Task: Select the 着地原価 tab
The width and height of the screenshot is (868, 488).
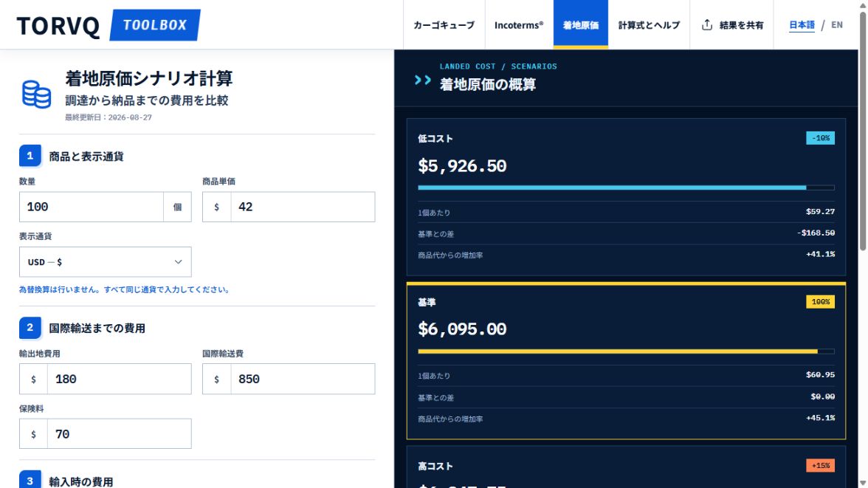Action: [x=581, y=25]
